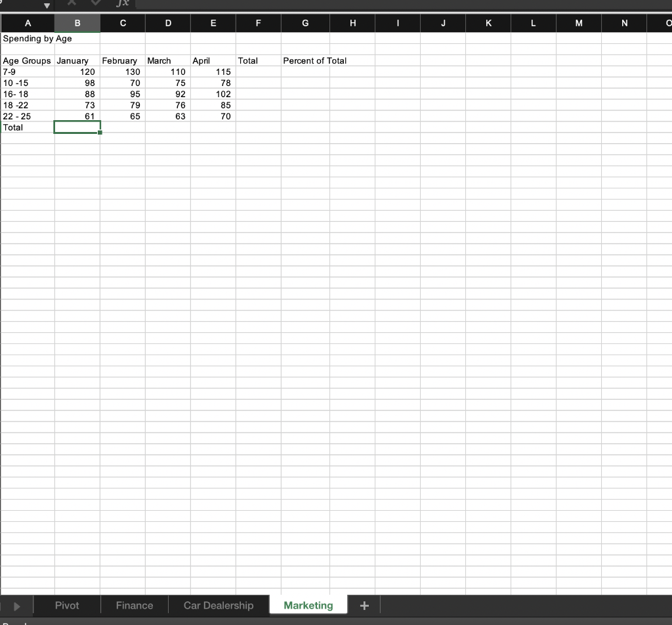Image resolution: width=672 pixels, height=625 pixels.
Task: Click the March value 92
Action: (x=168, y=95)
